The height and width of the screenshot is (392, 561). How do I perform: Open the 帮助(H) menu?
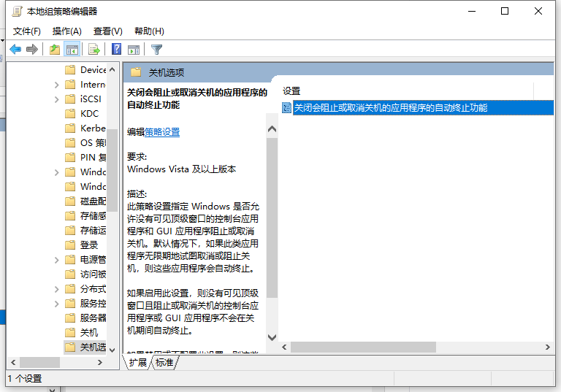coord(149,31)
